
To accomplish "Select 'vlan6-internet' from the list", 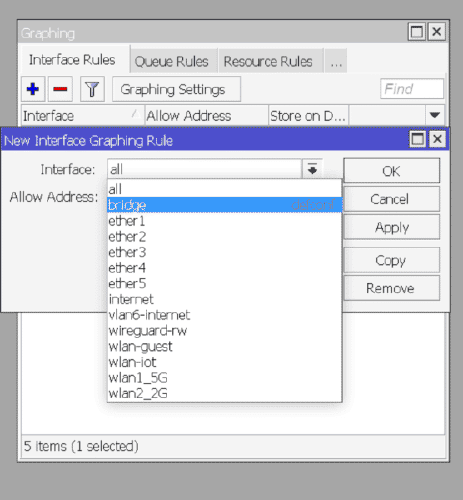I will pos(224,315).
